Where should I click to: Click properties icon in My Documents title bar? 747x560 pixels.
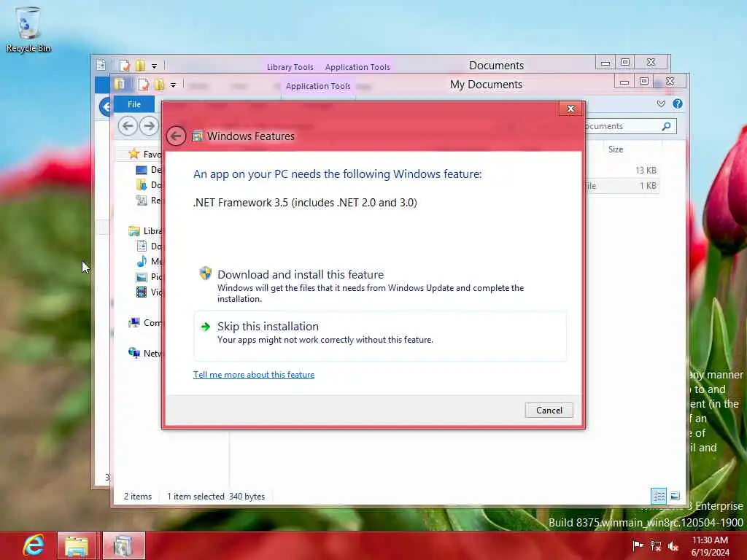point(143,85)
